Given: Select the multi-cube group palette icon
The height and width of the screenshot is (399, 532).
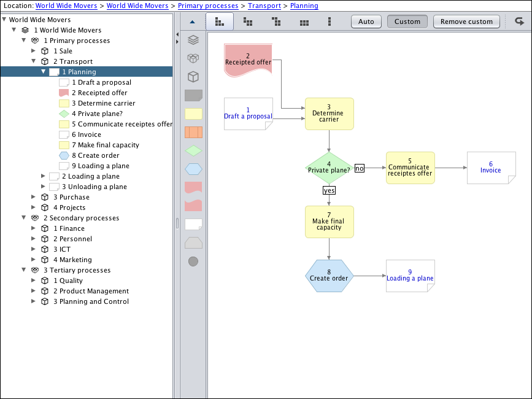Looking at the screenshot, I should [193, 58].
